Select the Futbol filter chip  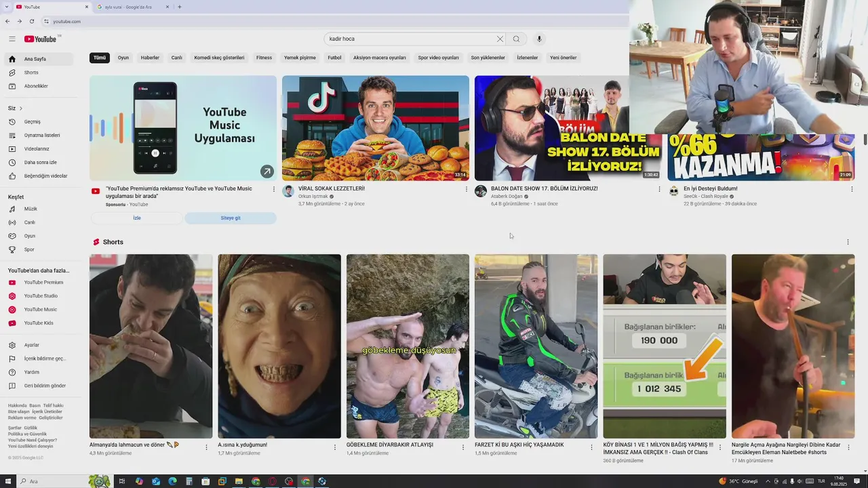point(334,58)
